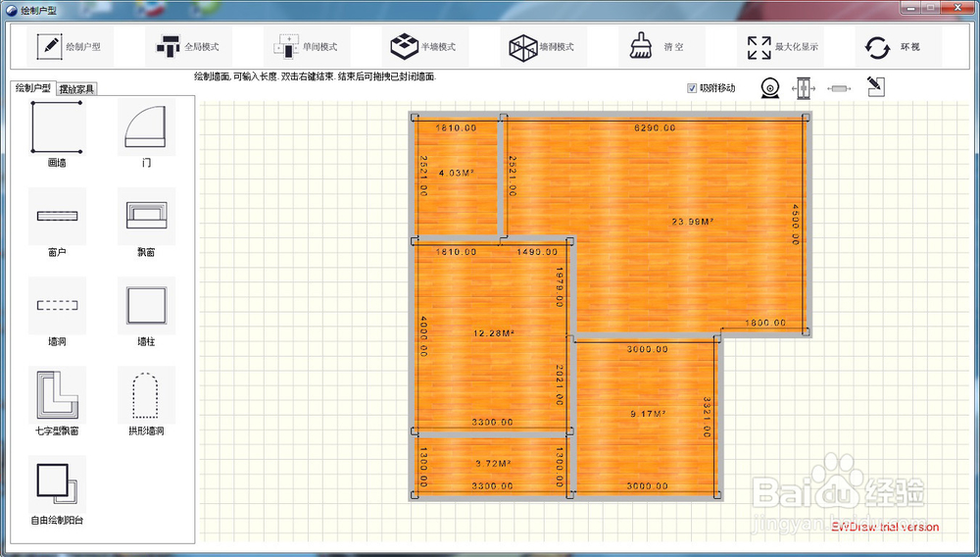
Task: Enable 墙洞模式 wireframe icon
Action: pos(523,47)
